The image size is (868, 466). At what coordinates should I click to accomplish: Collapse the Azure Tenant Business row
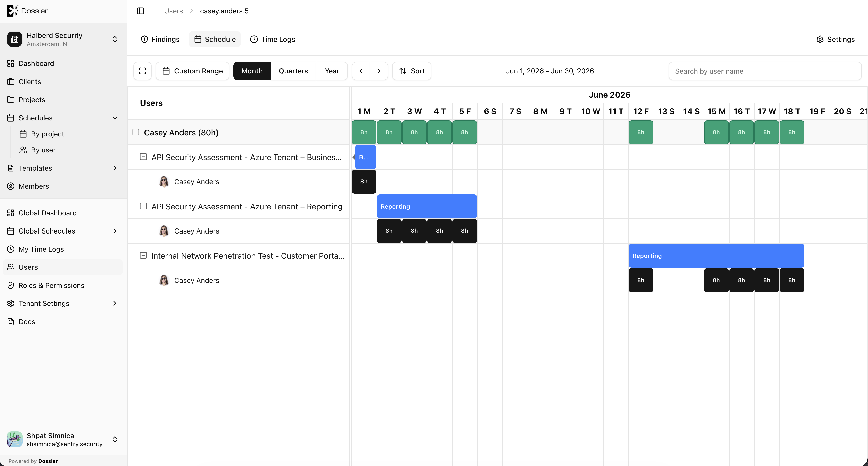[143, 157]
